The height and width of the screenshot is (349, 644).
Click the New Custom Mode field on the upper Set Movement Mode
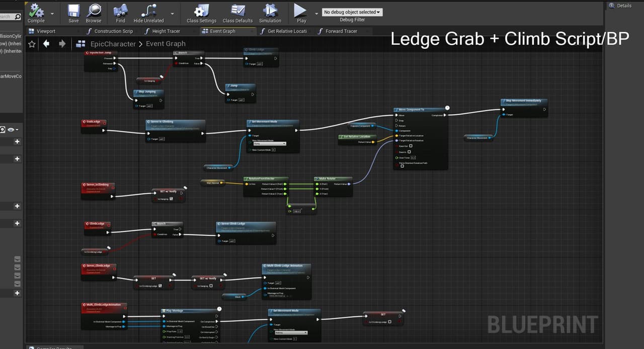point(273,150)
